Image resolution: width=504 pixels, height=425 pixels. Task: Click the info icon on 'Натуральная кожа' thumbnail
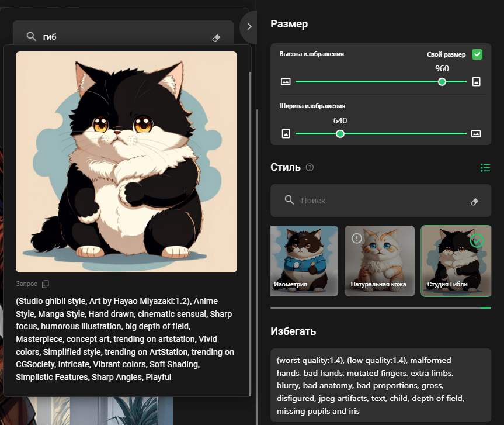point(357,239)
